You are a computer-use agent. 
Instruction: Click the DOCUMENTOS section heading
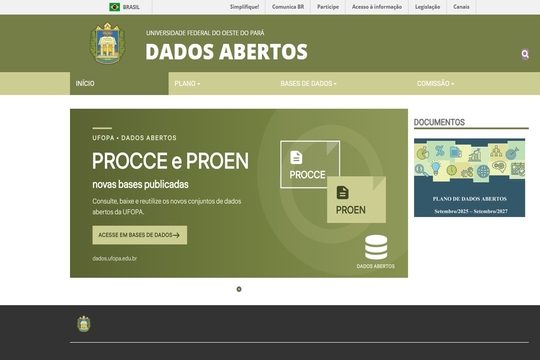tap(439, 122)
